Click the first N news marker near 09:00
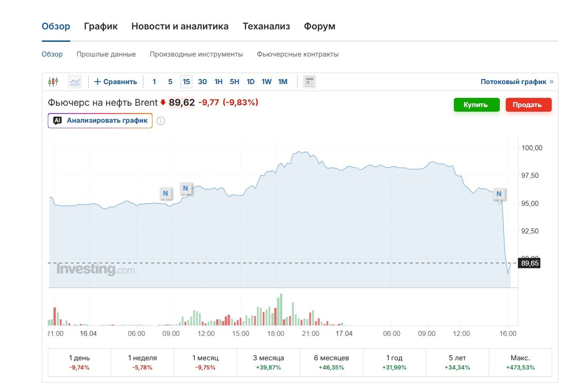The image size is (571, 392). pos(165,193)
